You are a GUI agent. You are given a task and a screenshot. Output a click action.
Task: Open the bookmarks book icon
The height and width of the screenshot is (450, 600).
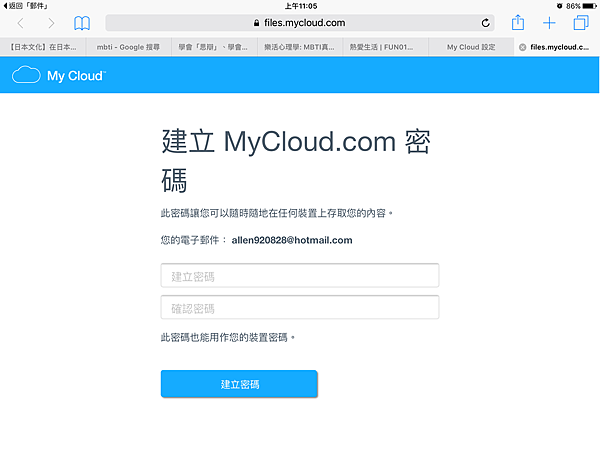pyautogui.click(x=82, y=23)
